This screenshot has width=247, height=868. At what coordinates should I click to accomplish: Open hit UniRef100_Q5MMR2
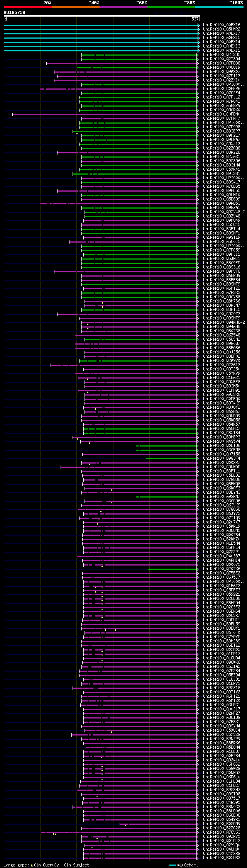coord(222,29)
